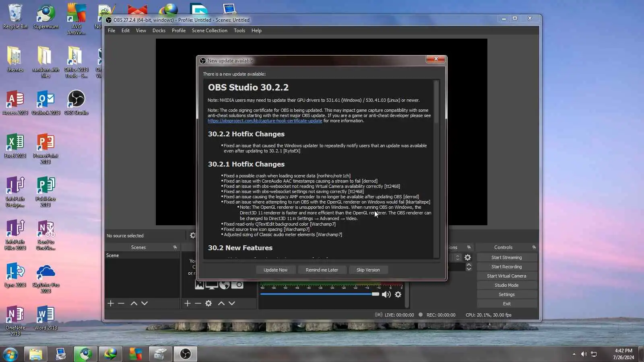Open the OBS Studio desktop shortcut
Viewport: 644px width, 362px height.
pos(76,103)
